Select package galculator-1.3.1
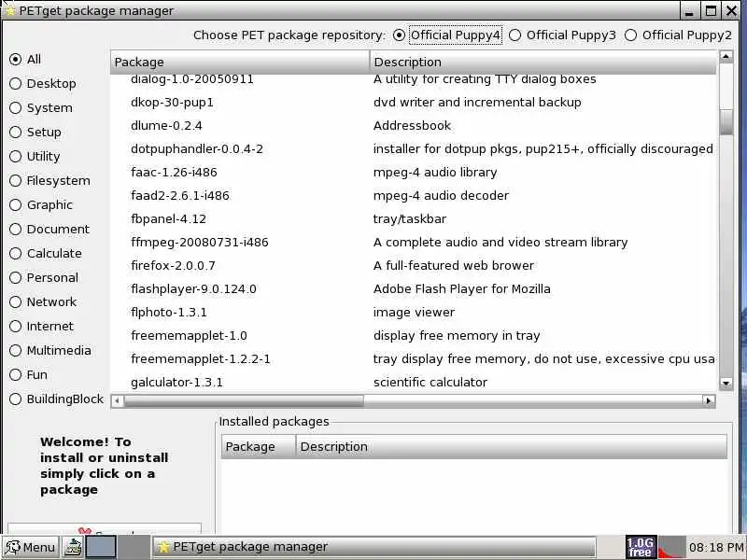 click(x=176, y=383)
